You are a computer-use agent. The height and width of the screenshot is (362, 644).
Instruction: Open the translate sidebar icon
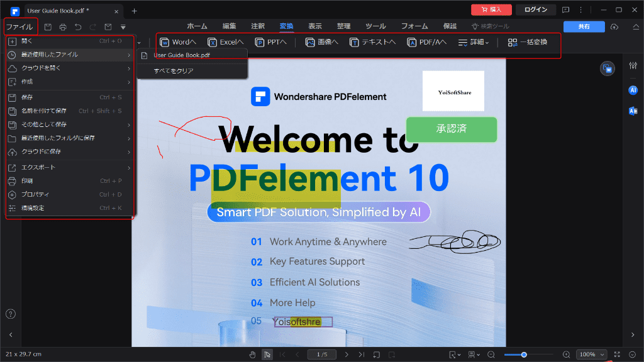coord(633,111)
